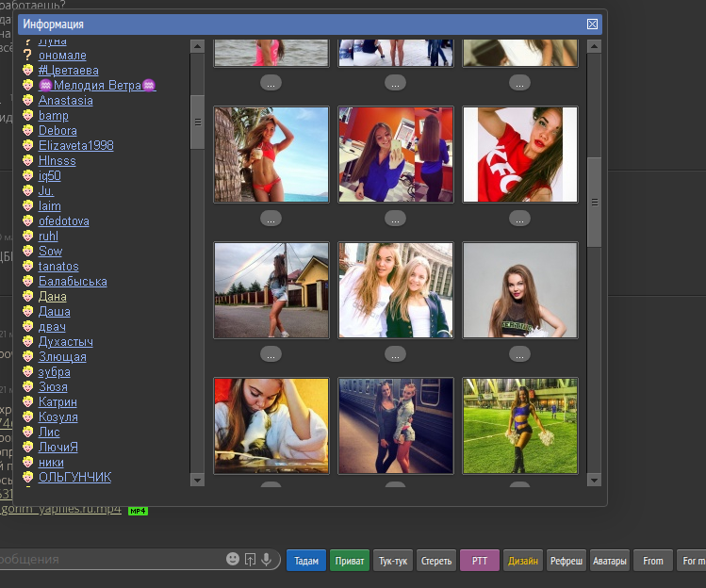Click the green Приват button
This screenshot has height=588, width=706.
[x=350, y=561]
